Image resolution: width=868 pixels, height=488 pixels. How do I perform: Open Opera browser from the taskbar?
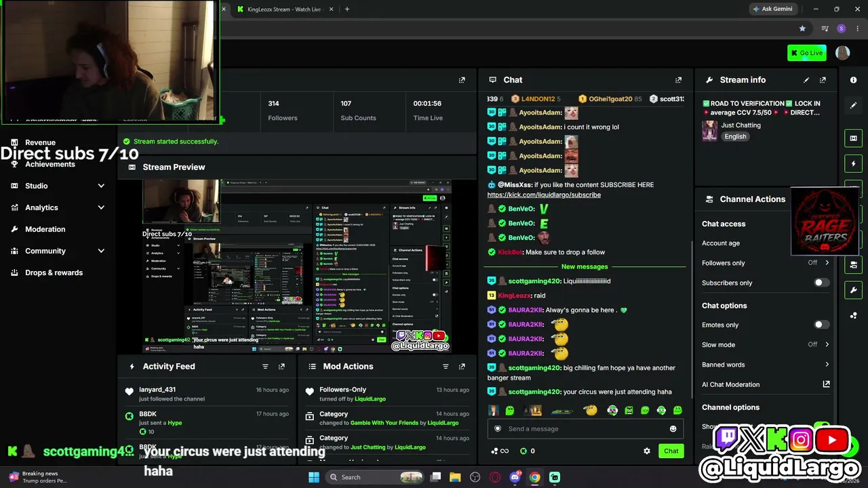(495, 477)
